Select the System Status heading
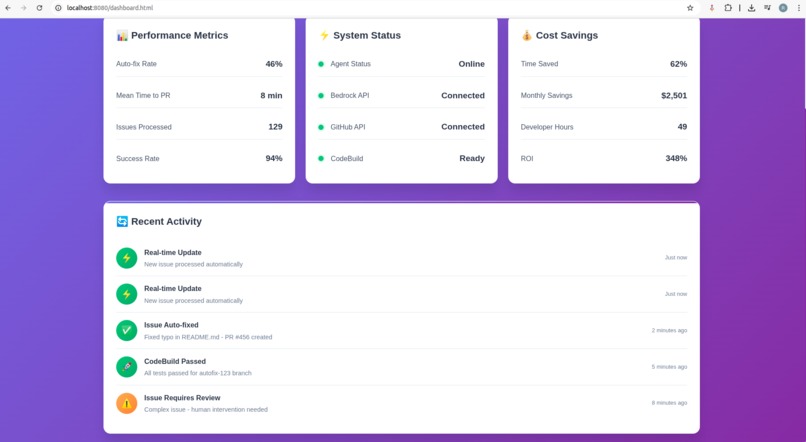 pos(367,35)
